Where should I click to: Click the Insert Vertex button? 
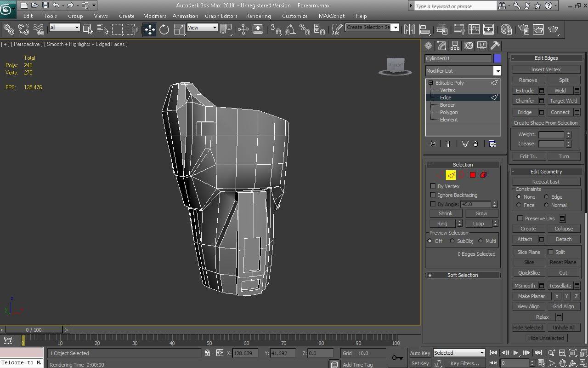click(546, 69)
